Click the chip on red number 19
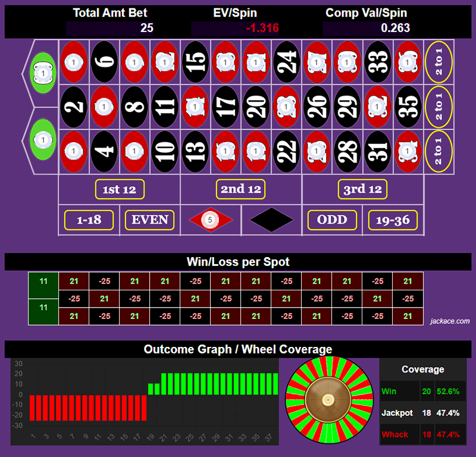The image size is (476, 457). [256, 151]
